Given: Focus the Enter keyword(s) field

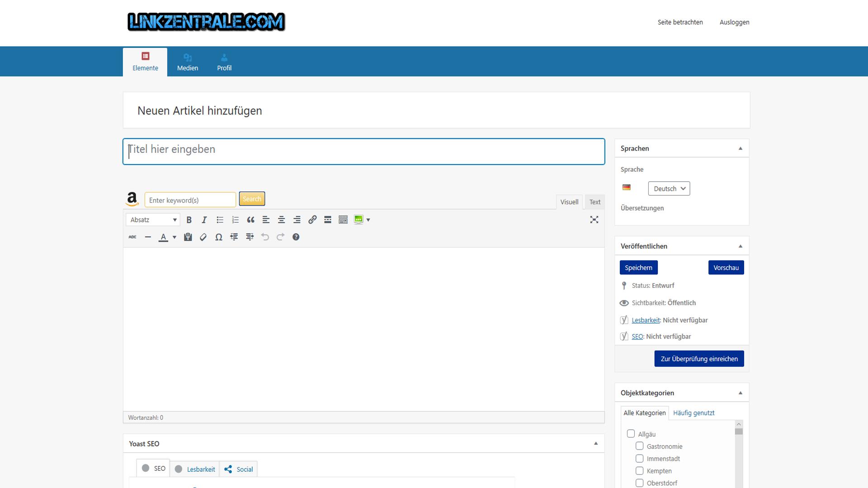Looking at the screenshot, I should (190, 200).
